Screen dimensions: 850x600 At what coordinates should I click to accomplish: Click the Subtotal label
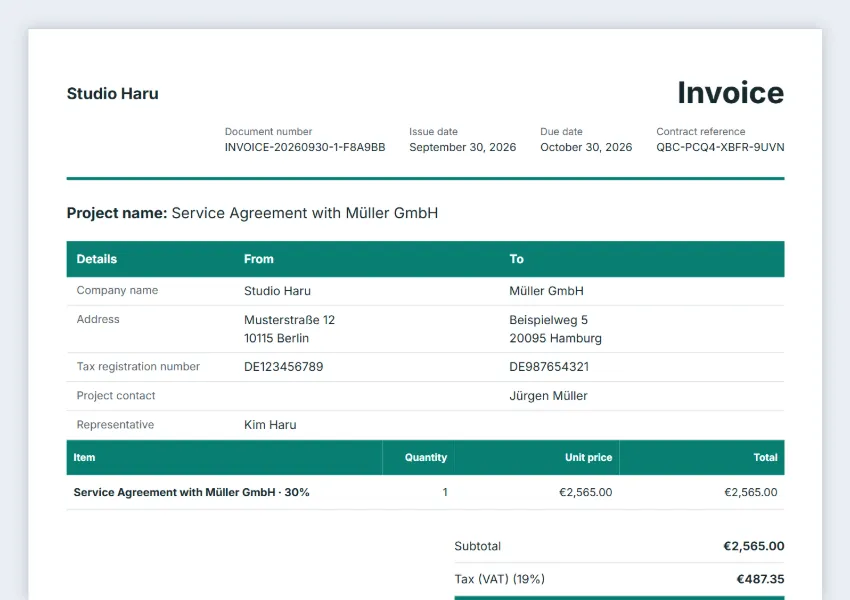[478, 546]
